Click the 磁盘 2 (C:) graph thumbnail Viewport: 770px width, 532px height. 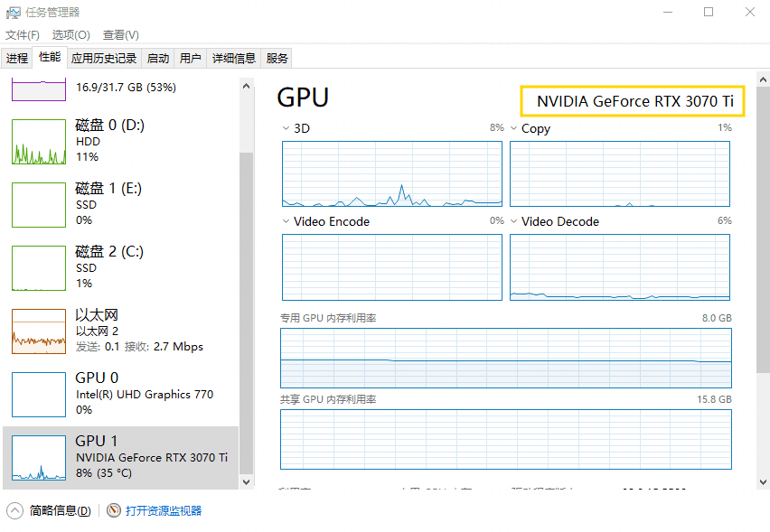tap(39, 268)
